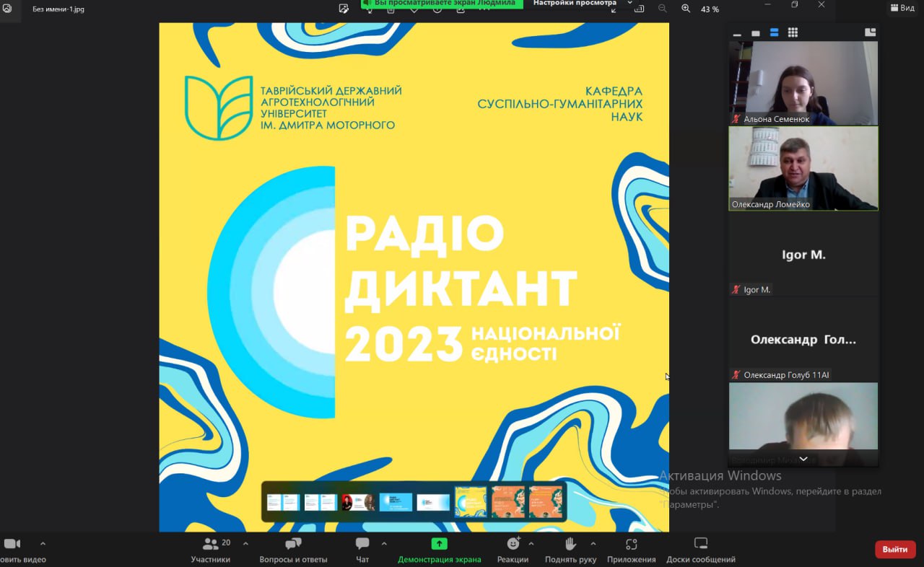Switch video panel to gallery grid view
The image size is (924, 567).
(793, 32)
